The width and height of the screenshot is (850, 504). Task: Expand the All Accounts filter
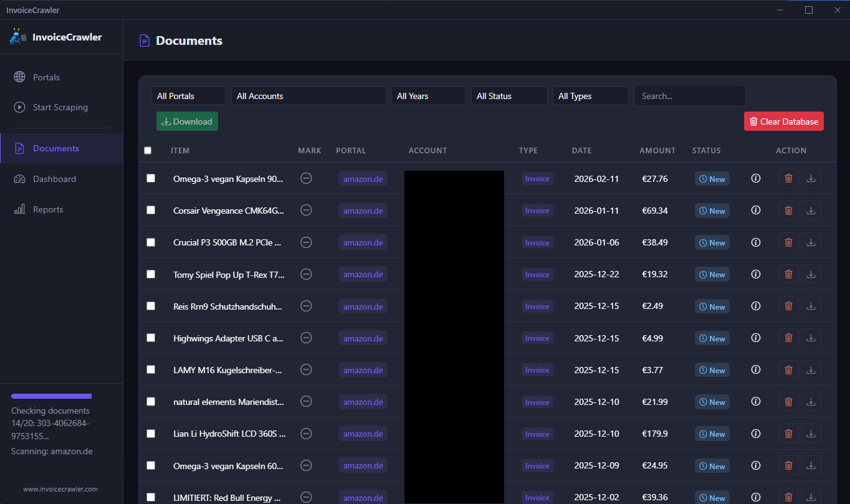[x=308, y=96]
